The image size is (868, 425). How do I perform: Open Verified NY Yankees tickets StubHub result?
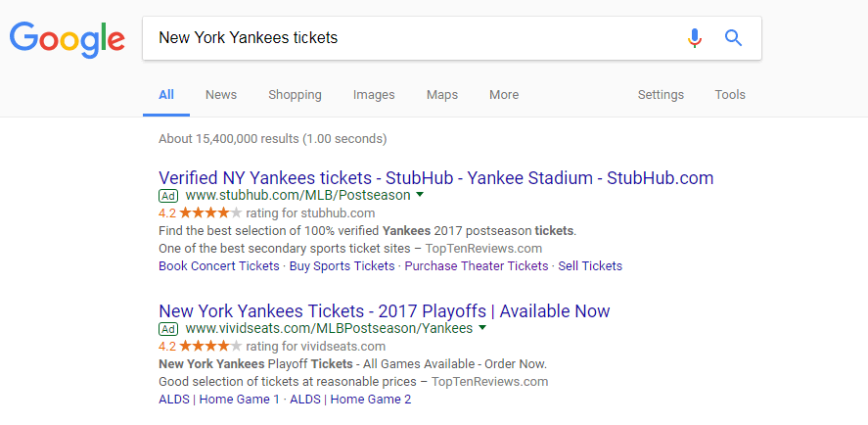pyautogui.click(x=436, y=178)
